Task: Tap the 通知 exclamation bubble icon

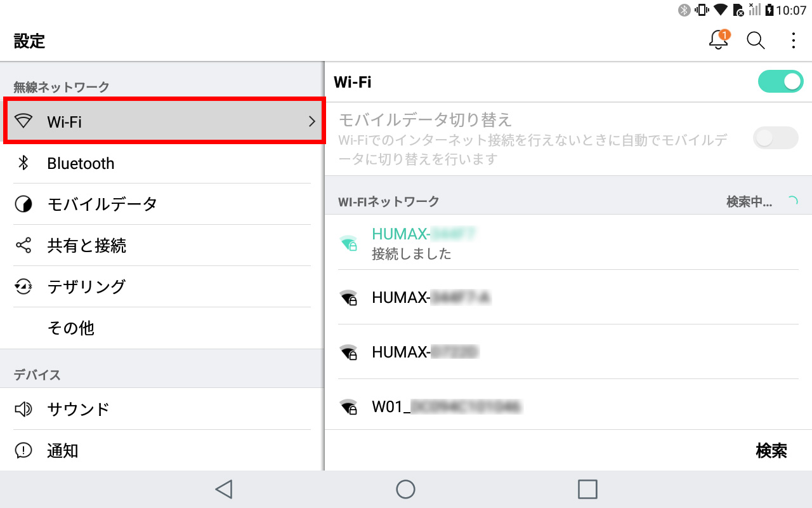Action: coord(23,450)
